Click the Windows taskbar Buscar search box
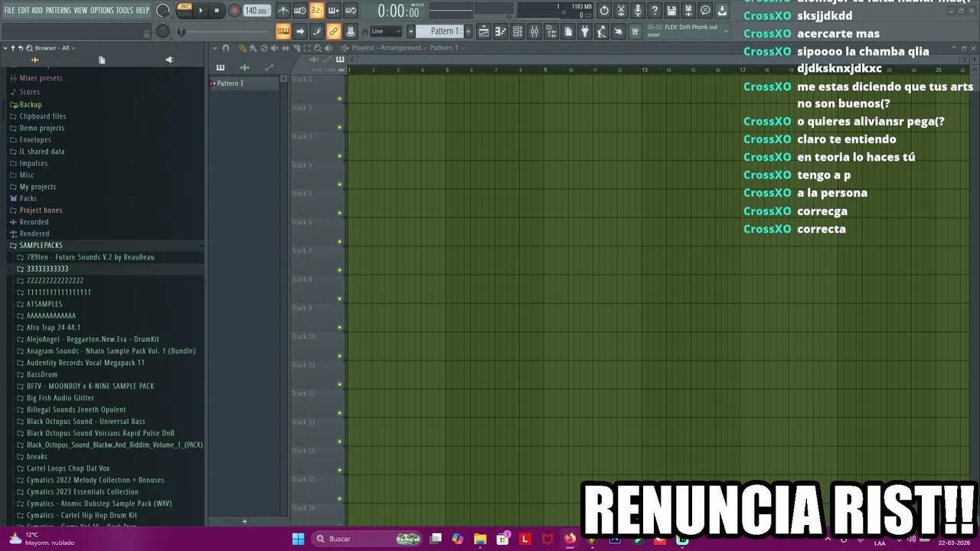Image resolution: width=980 pixels, height=551 pixels. (367, 539)
